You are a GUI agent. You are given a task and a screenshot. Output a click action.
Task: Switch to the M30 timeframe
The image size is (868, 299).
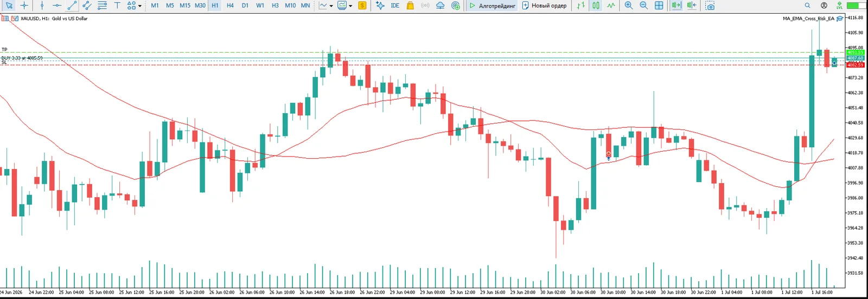[x=200, y=5]
